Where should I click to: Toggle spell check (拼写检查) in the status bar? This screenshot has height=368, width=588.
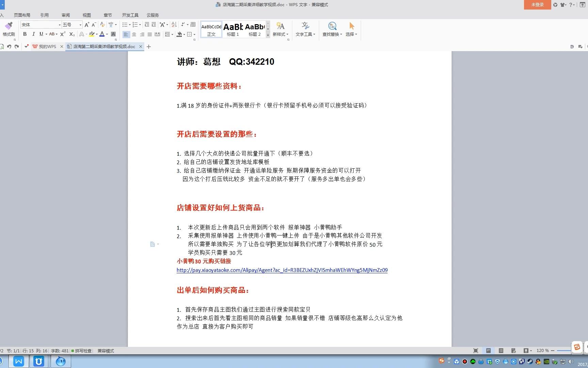point(81,351)
